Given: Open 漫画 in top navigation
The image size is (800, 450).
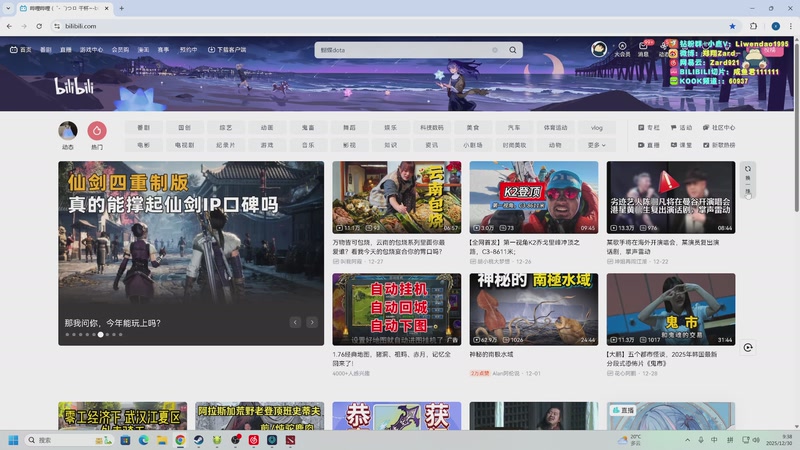Looking at the screenshot, I should coord(143,50).
